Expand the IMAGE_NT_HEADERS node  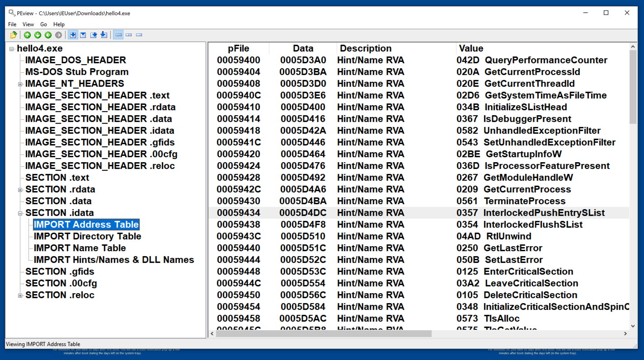[20, 84]
